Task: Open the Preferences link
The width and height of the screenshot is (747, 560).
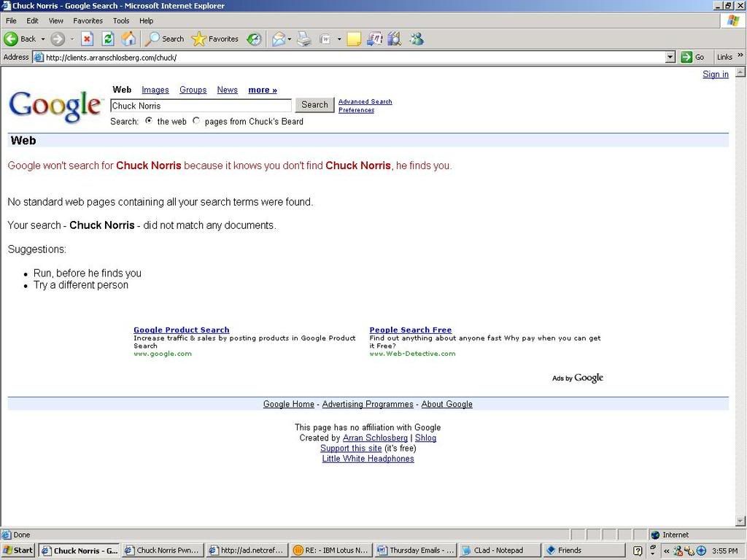Action: tap(356, 110)
